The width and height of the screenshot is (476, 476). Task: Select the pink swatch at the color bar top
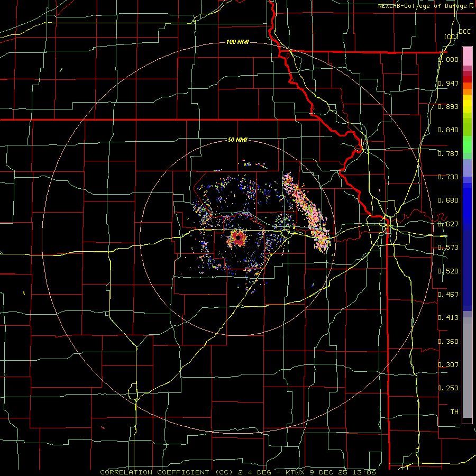[x=467, y=56]
